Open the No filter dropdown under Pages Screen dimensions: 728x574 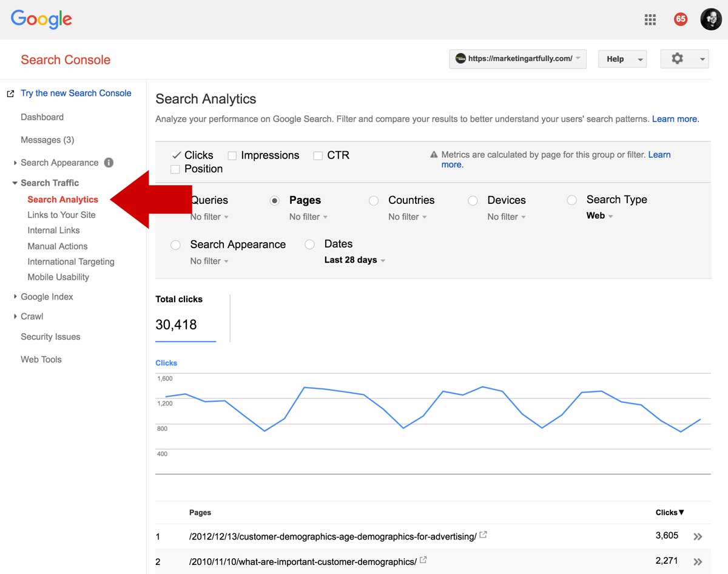tap(308, 217)
